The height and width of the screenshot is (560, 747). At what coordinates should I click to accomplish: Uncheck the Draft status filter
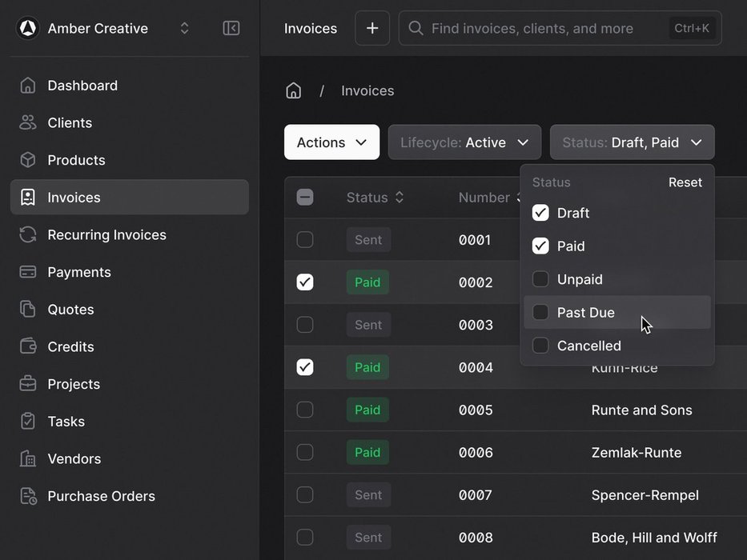pyautogui.click(x=540, y=213)
